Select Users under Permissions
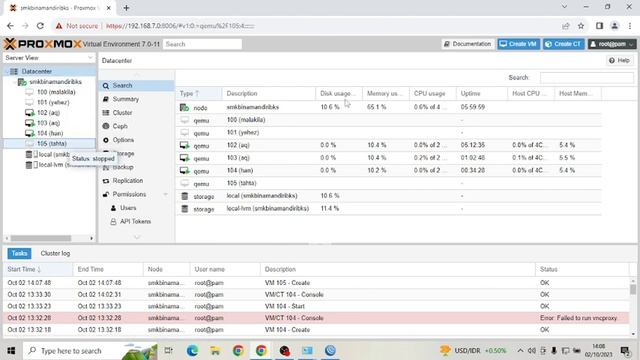Screen dimensions: 640x360 pyautogui.click(x=128, y=208)
